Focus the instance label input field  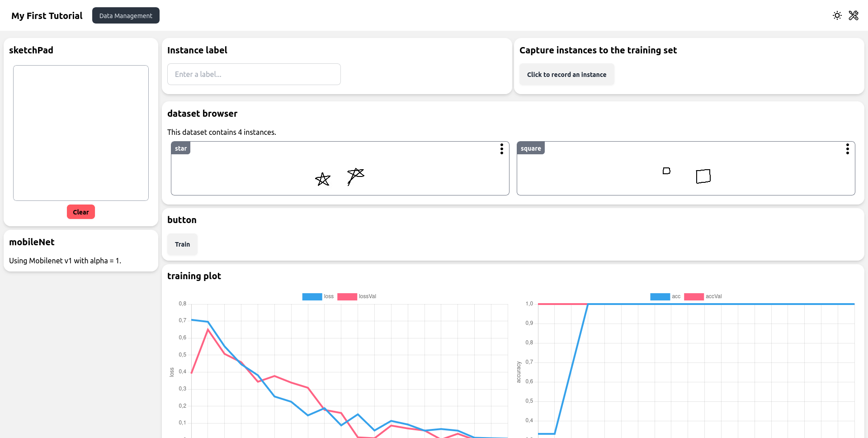click(254, 74)
